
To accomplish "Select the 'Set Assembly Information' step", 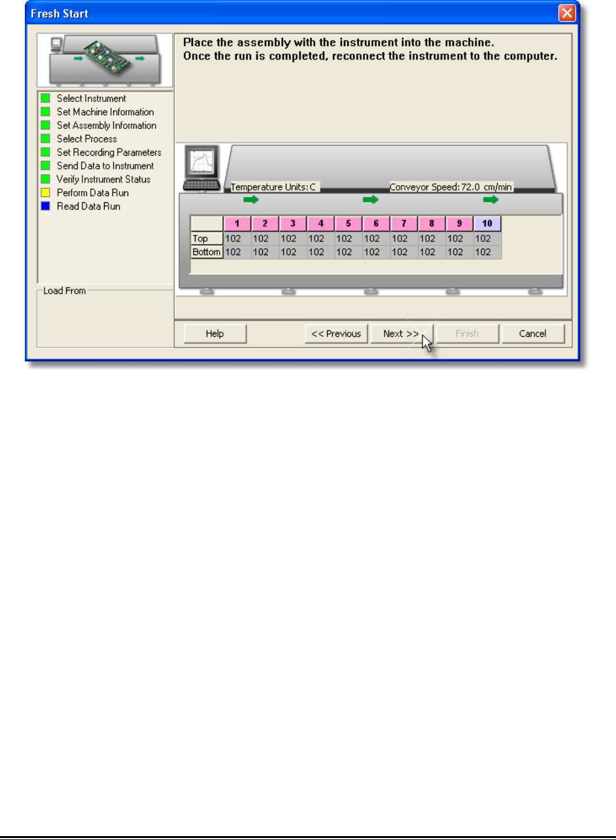I will 107,126.
